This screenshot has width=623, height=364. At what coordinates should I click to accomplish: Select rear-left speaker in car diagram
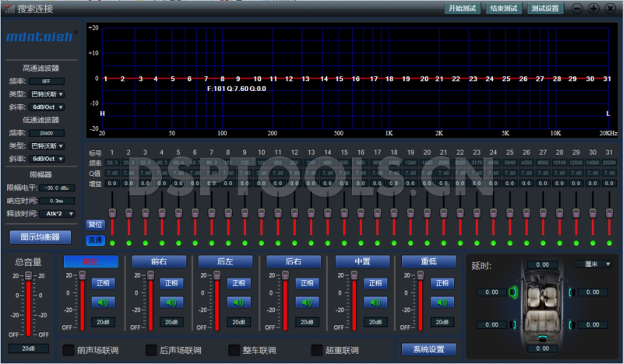click(514, 324)
